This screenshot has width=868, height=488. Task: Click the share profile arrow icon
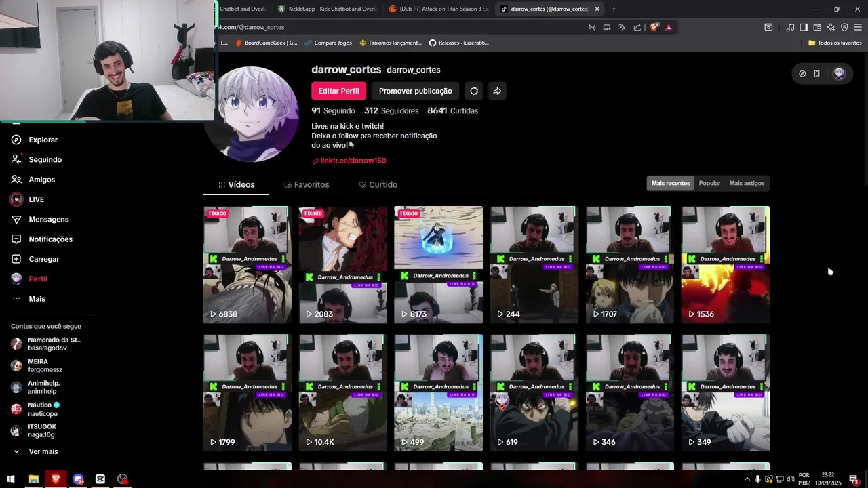pyautogui.click(x=497, y=91)
